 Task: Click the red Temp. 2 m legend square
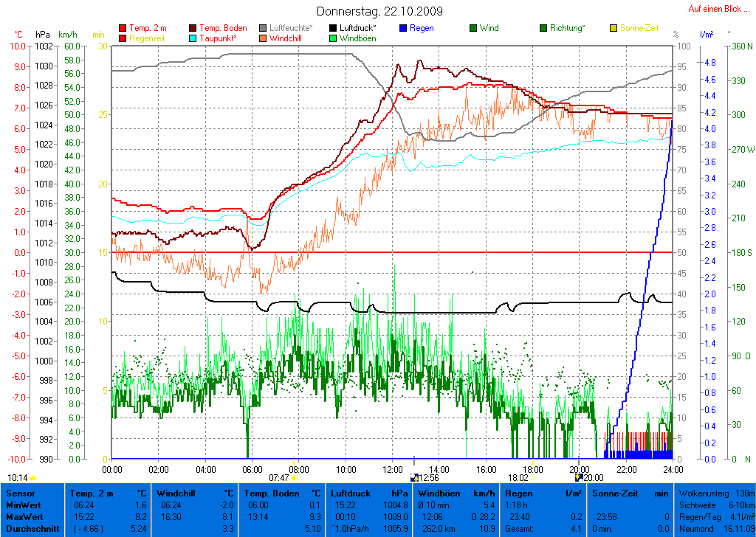coord(123,28)
